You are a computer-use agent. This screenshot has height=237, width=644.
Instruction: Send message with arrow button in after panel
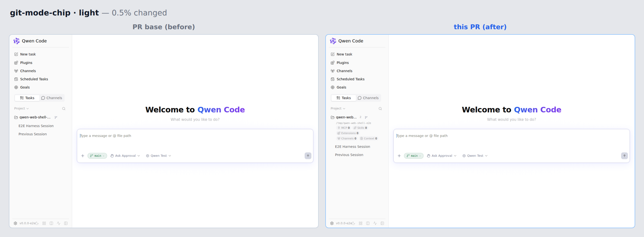pyautogui.click(x=624, y=156)
